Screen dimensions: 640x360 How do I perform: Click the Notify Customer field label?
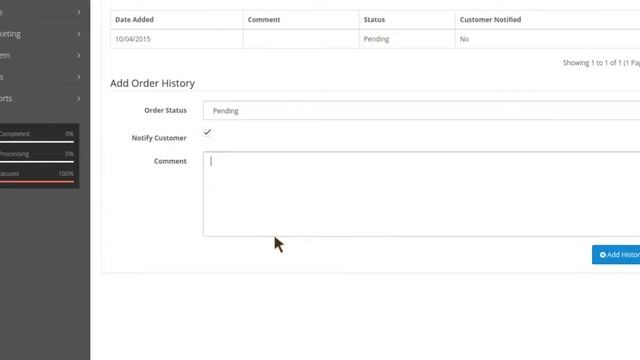point(159,138)
